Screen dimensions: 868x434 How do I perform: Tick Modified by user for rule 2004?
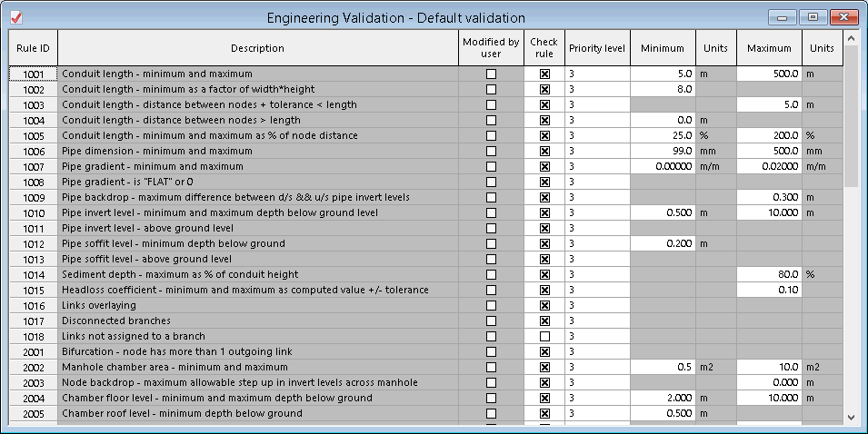click(x=491, y=398)
